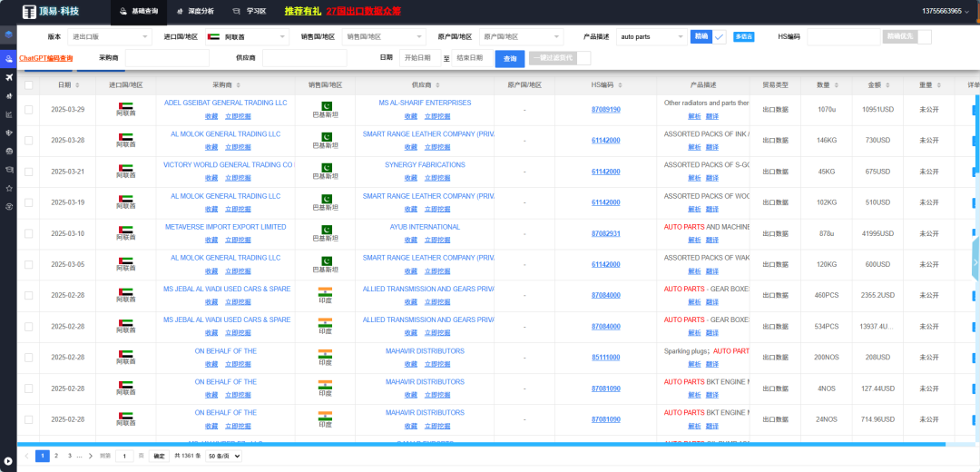Click the 多语言 button

click(744, 37)
